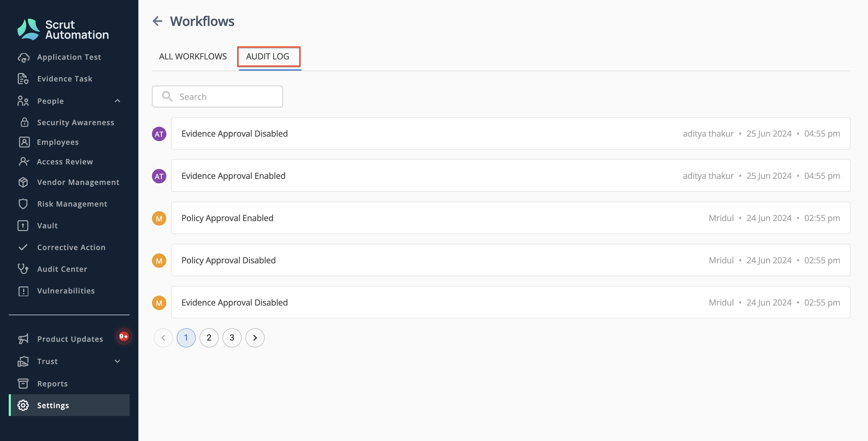
Task: Click the 9+ notification badge
Action: [x=124, y=336]
